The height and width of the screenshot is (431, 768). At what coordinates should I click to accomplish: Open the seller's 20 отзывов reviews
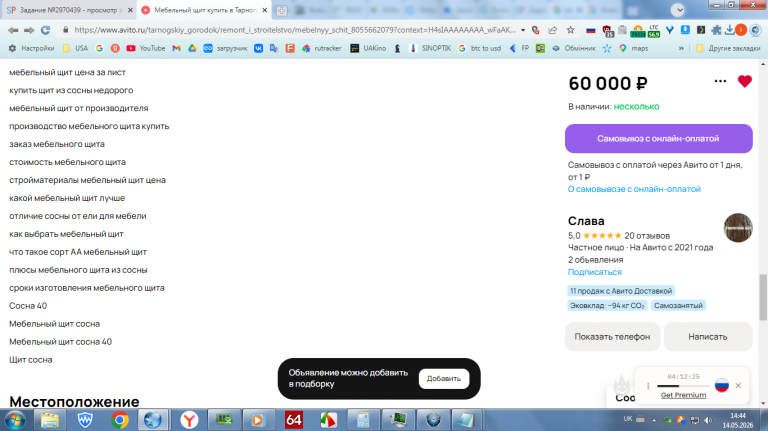click(x=647, y=236)
